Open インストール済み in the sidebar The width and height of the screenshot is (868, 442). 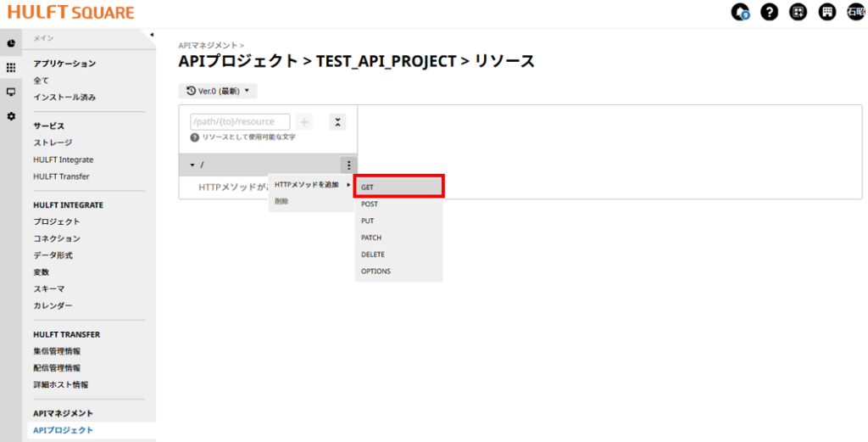(64, 97)
